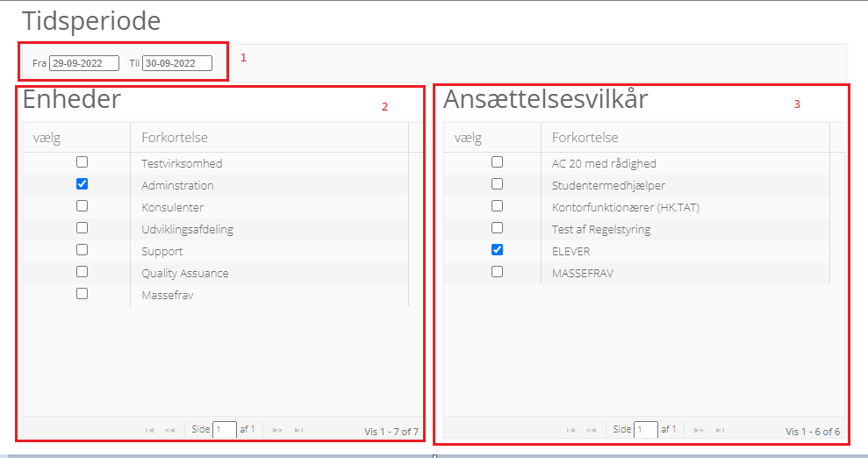Go to next page in Ansættelsesvilkår pager
The height and width of the screenshot is (458, 868).
[699, 430]
